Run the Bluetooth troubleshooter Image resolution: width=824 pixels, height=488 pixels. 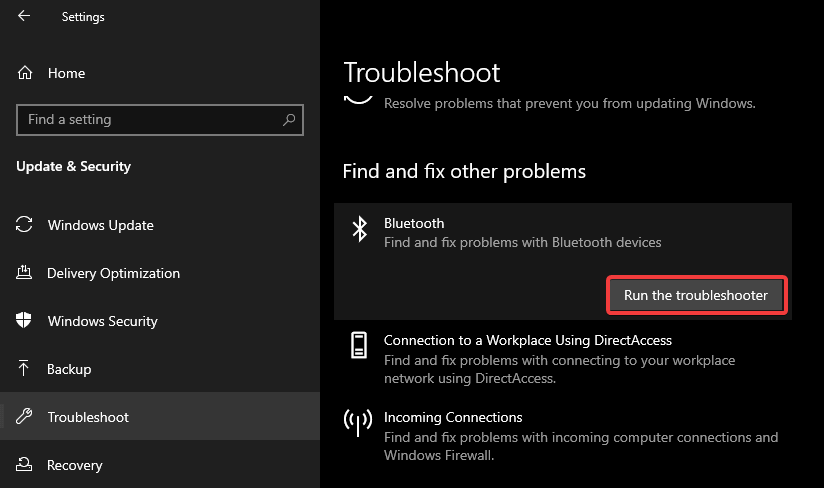click(x=696, y=295)
